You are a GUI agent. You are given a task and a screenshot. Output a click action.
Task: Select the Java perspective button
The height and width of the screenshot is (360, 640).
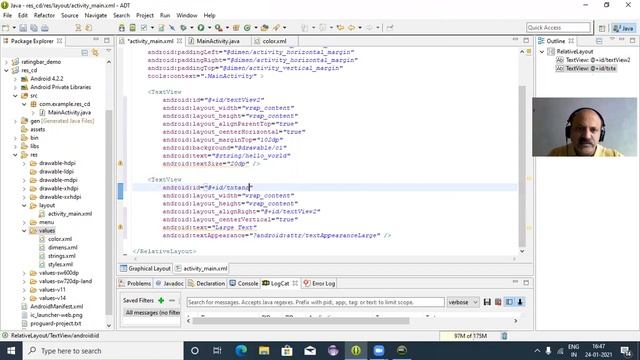click(x=624, y=28)
